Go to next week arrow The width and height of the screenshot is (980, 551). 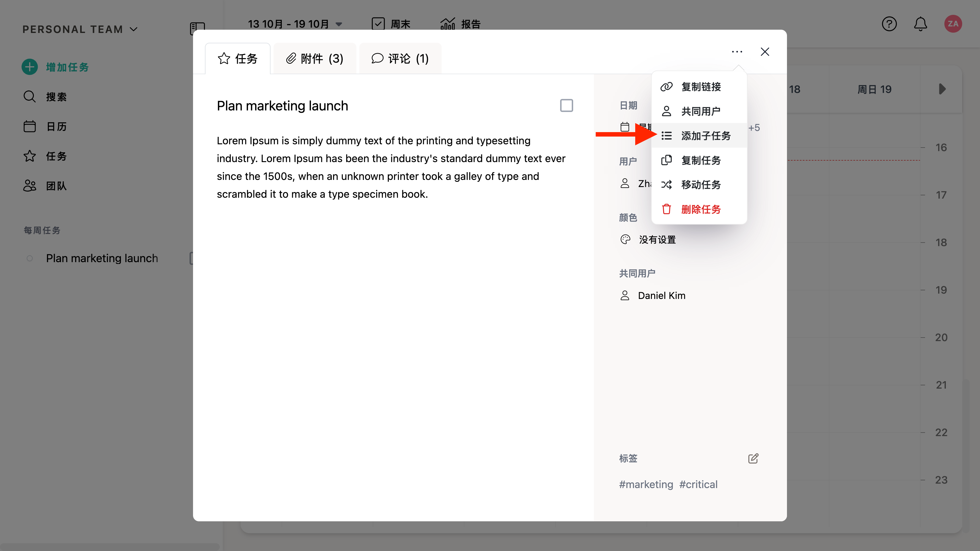pyautogui.click(x=942, y=89)
